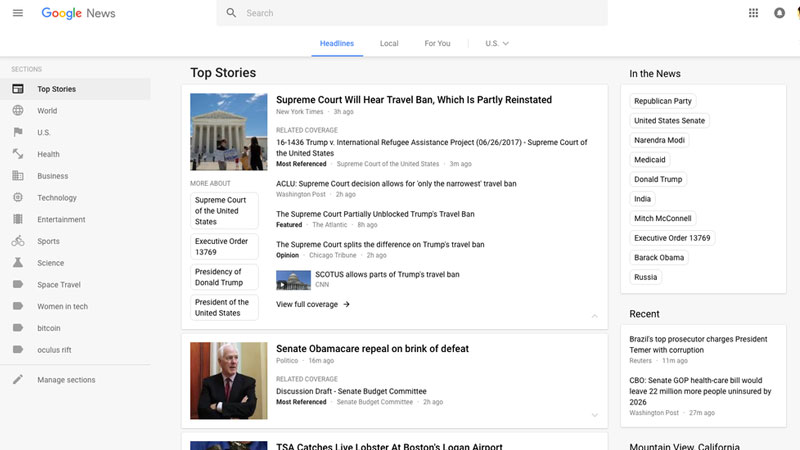The image size is (800, 450).
Task: Open the account notifications icon
Action: pos(779,13)
